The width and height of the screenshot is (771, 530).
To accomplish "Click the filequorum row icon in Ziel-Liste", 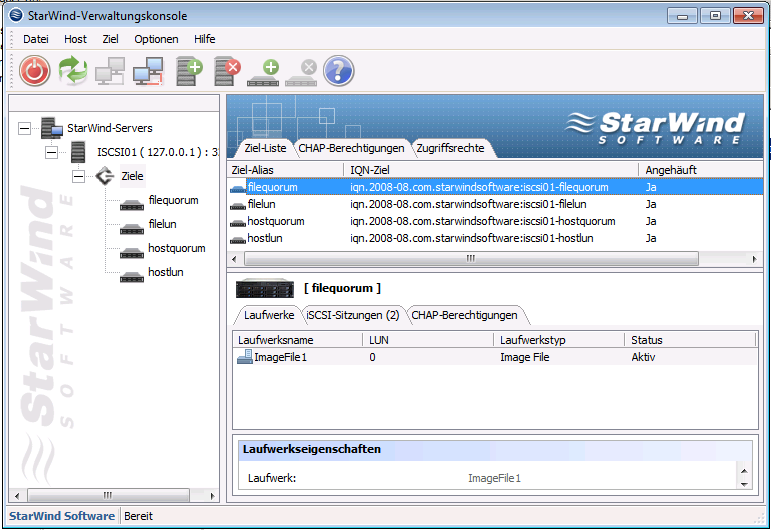I will (238, 189).
